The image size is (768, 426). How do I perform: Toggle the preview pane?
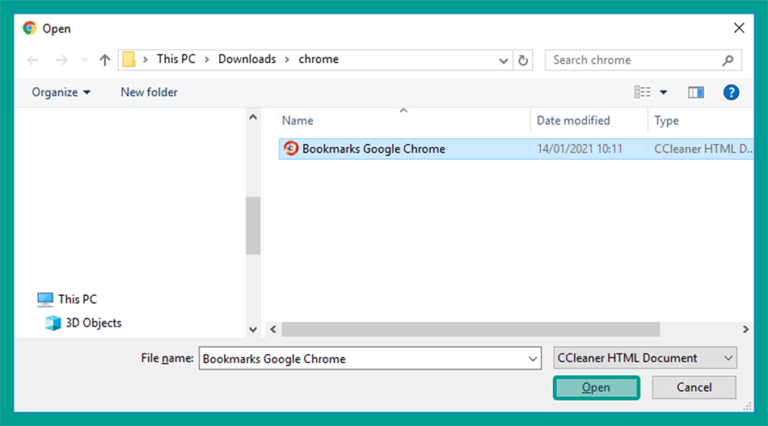[x=696, y=92]
